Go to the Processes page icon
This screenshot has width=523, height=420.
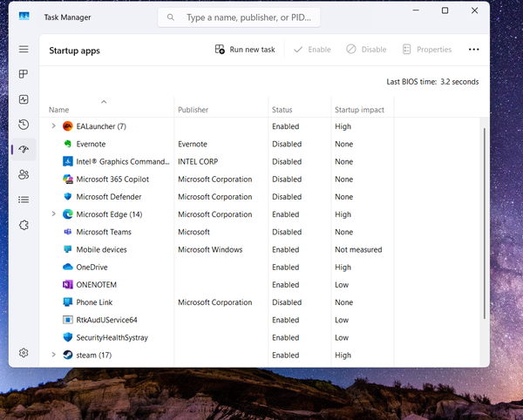click(24, 74)
